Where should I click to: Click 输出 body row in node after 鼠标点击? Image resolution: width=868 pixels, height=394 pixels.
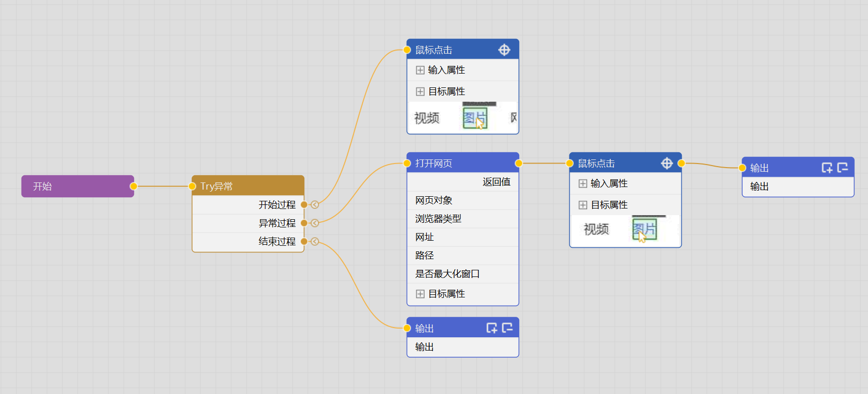[x=798, y=187]
